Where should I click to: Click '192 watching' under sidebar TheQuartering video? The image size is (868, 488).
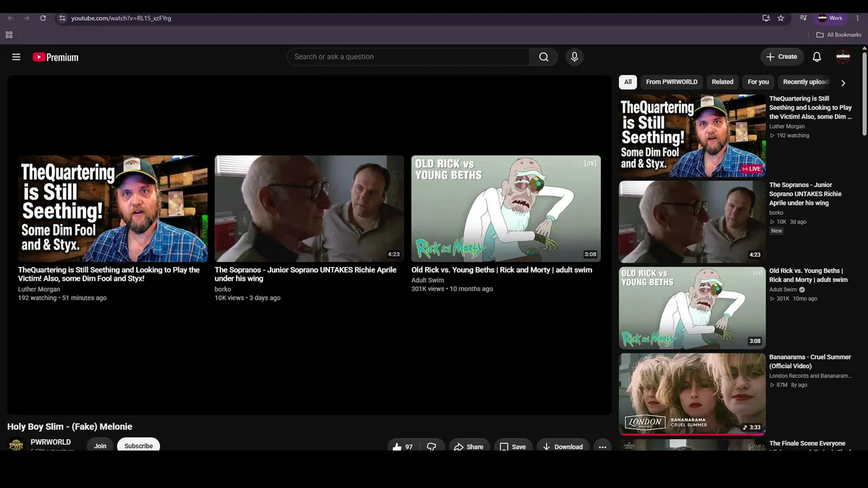pos(793,136)
